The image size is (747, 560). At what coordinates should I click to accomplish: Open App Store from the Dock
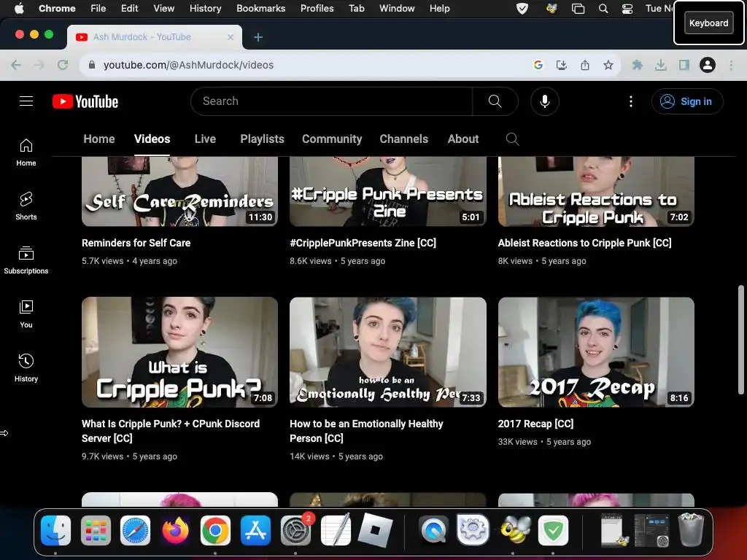(x=255, y=531)
